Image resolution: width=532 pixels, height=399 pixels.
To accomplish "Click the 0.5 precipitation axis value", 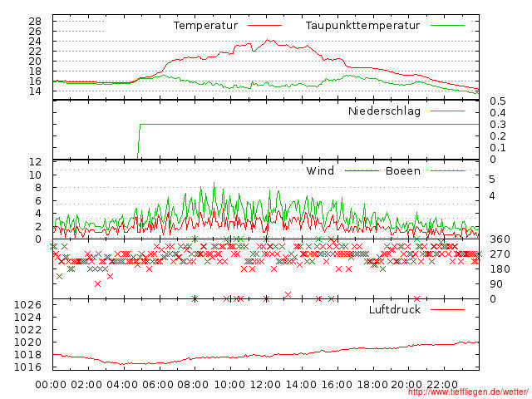I will 498,101.
